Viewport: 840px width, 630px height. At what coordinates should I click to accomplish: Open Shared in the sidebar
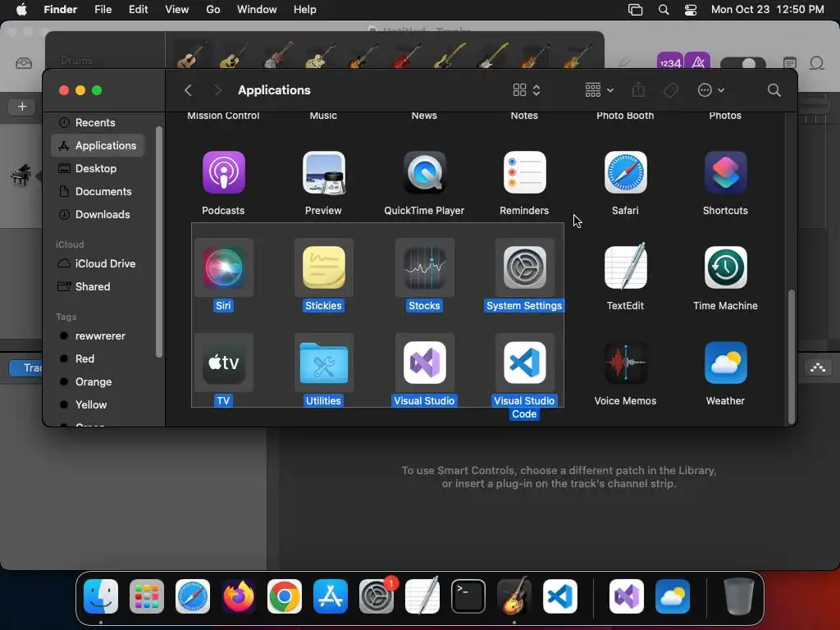(x=98, y=286)
